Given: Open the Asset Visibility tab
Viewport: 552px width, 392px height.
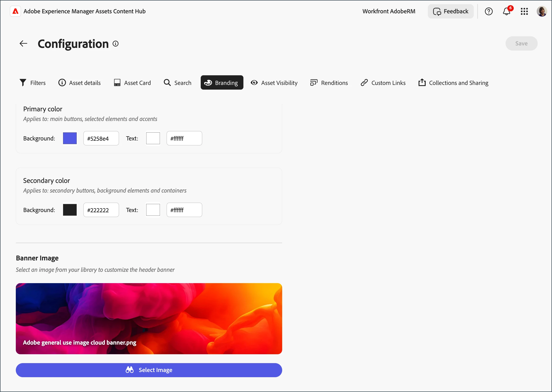Looking at the screenshot, I should point(274,83).
